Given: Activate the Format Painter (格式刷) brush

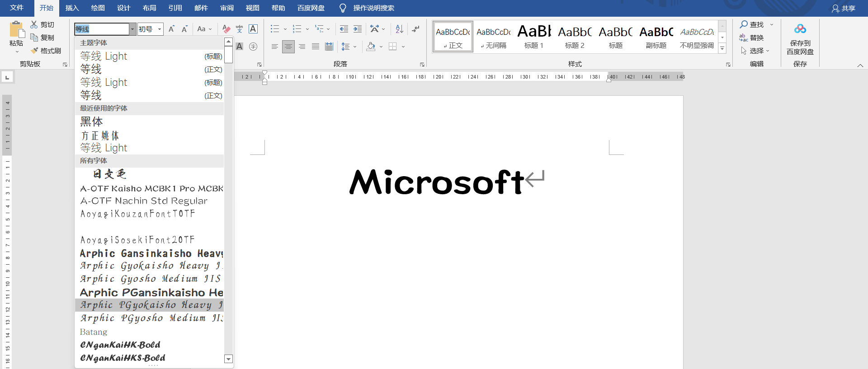Looking at the screenshot, I should 34,51.
